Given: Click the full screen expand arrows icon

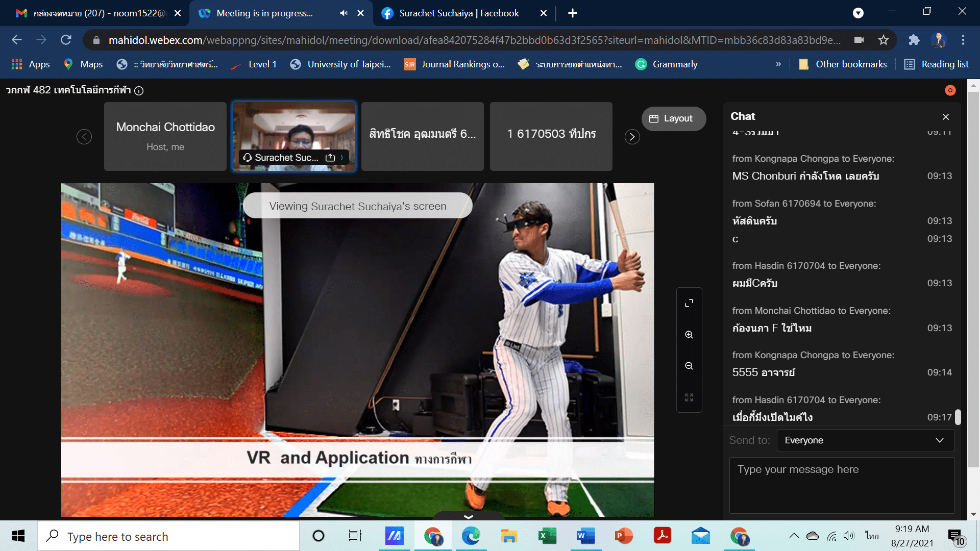Looking at the screenshot, I should pos(689,303).
